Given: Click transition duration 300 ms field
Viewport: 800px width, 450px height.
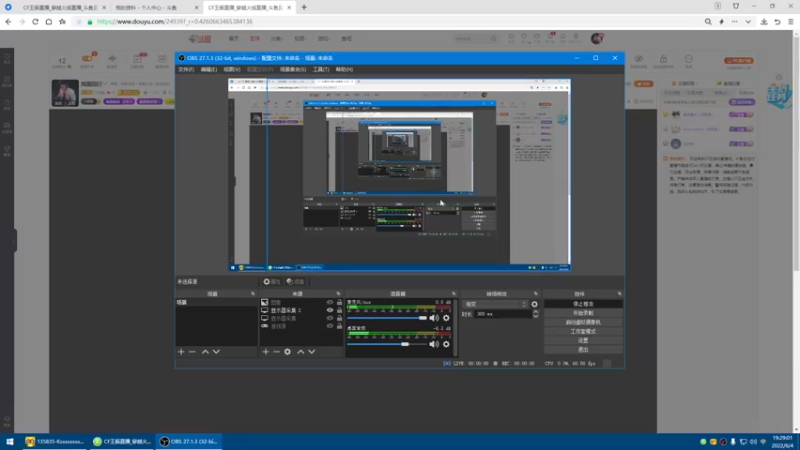Looking at the screenshot, I should pos(503,314).
